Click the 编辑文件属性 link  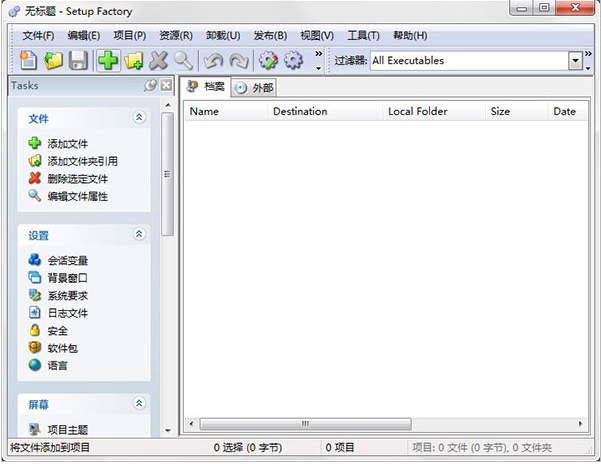click(x=77, y=197)
